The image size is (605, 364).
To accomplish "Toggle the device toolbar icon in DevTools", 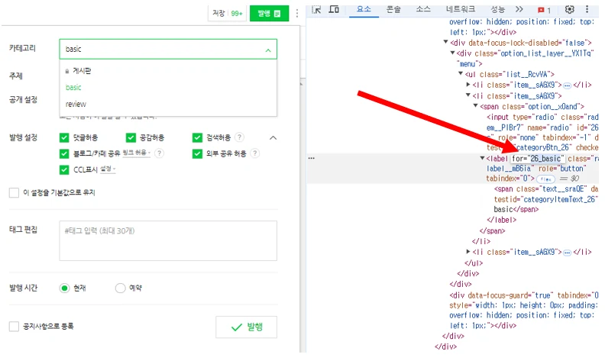I will [334, 9].
